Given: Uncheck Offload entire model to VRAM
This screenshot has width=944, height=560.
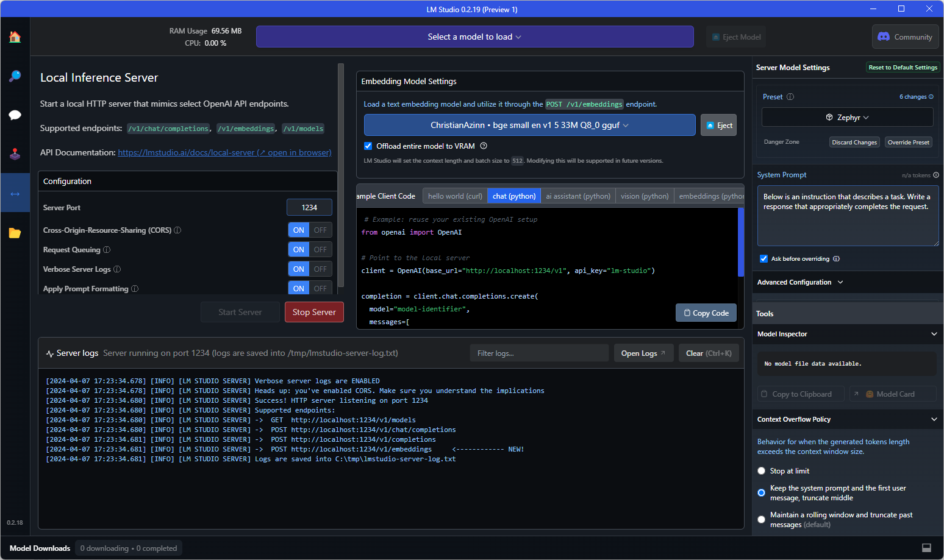Looking at the screenshot, I should (368, 146).
